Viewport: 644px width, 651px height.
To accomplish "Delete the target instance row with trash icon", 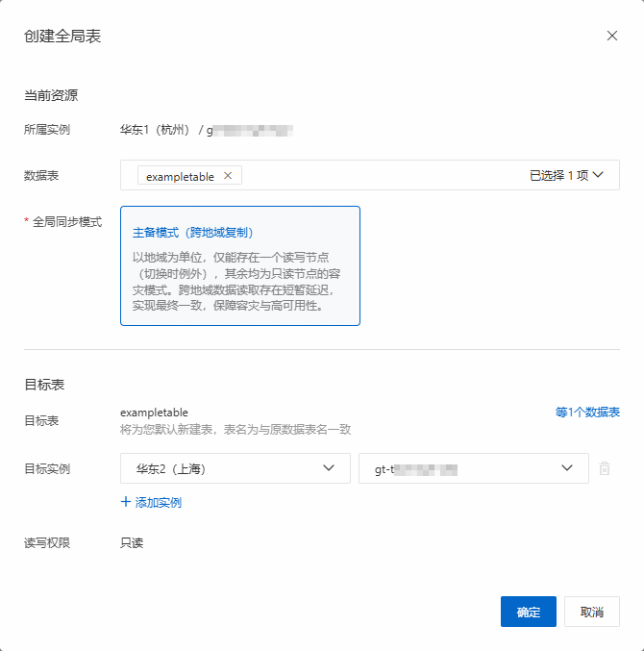I will pos(605,468).
